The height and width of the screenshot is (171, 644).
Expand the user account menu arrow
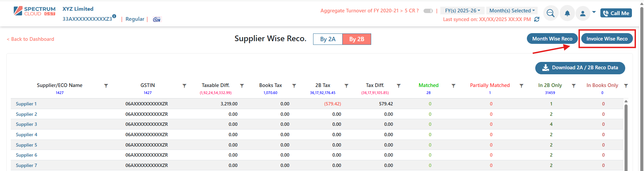(594, 12)
